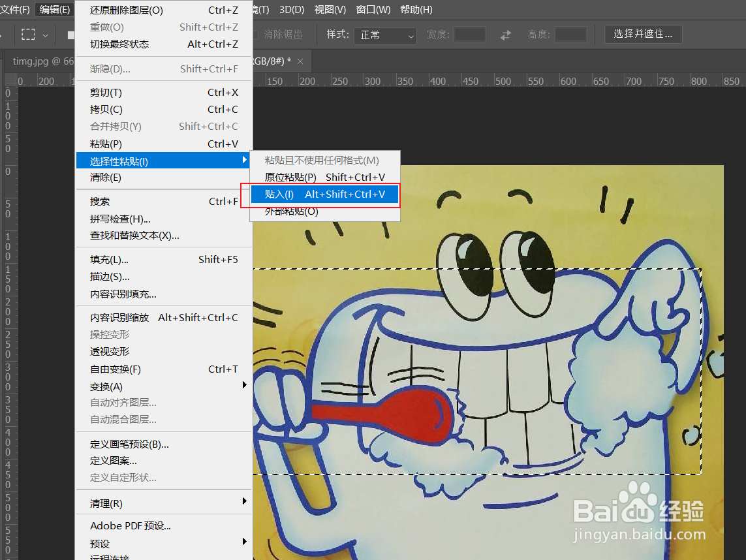The height and width of the screenshot is (560, 746).
Task: Open Adobe PDF 预设... command
Action: click(x=164, y=526)
